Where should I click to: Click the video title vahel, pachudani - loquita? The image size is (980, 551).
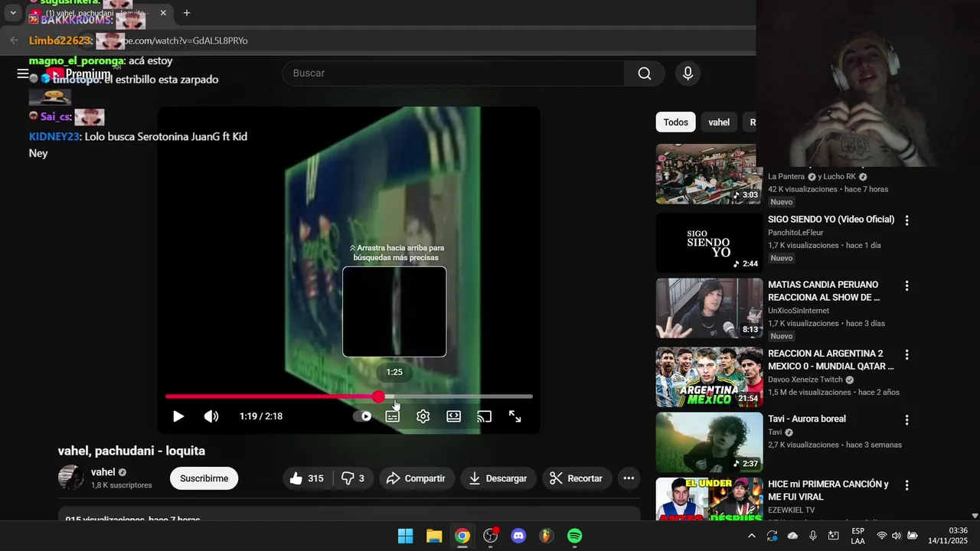(132, 451)
